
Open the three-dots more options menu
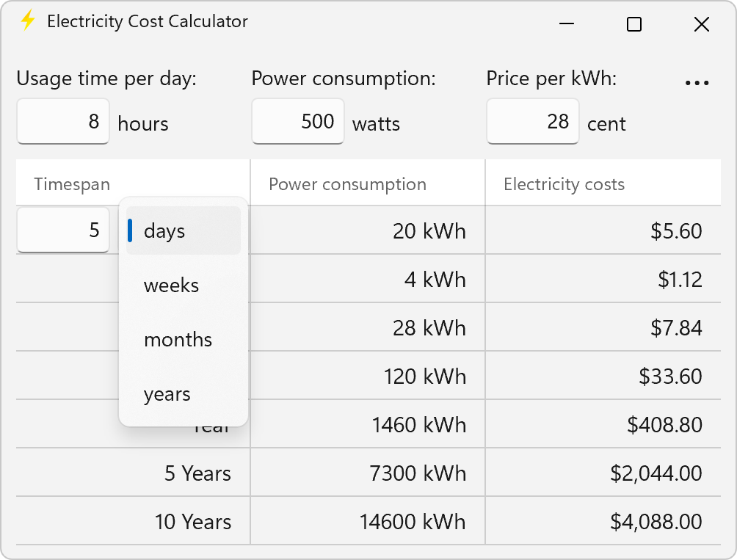pyautogui.click(x=697, y=83)
